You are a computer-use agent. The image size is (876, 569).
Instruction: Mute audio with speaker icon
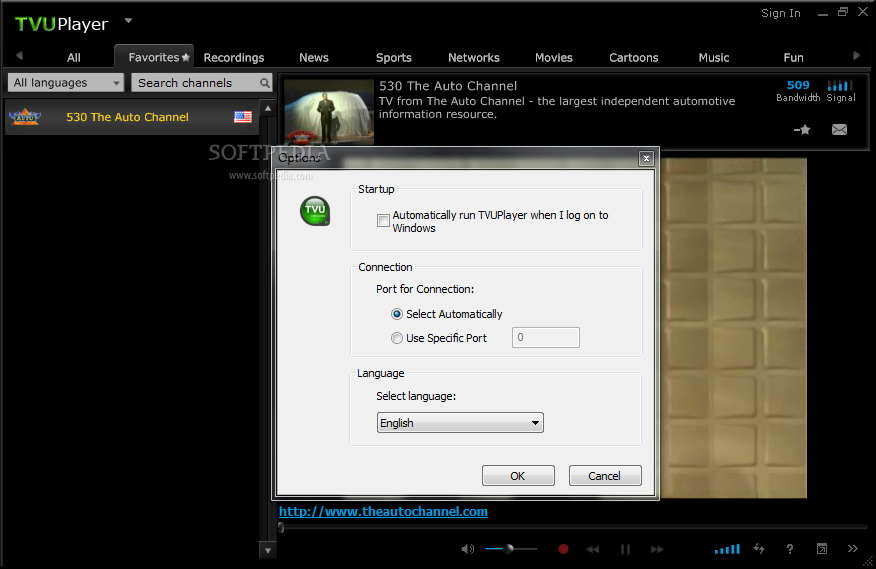[x=468, y=549]
